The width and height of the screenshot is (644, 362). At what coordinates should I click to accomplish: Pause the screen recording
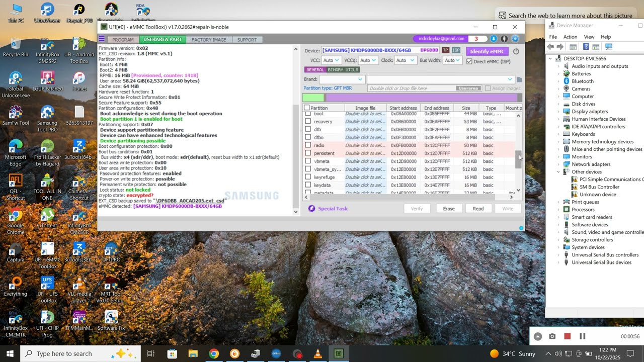(583, 336)
